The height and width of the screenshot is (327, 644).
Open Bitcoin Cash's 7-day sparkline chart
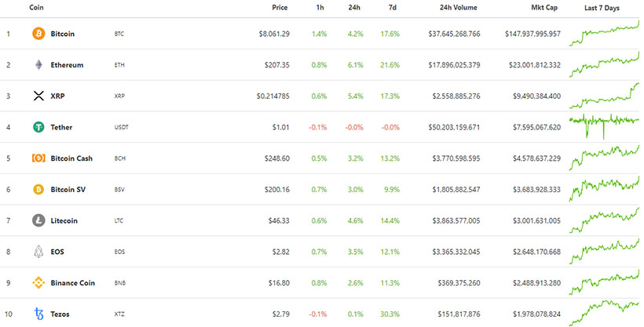tap(604, 158)
